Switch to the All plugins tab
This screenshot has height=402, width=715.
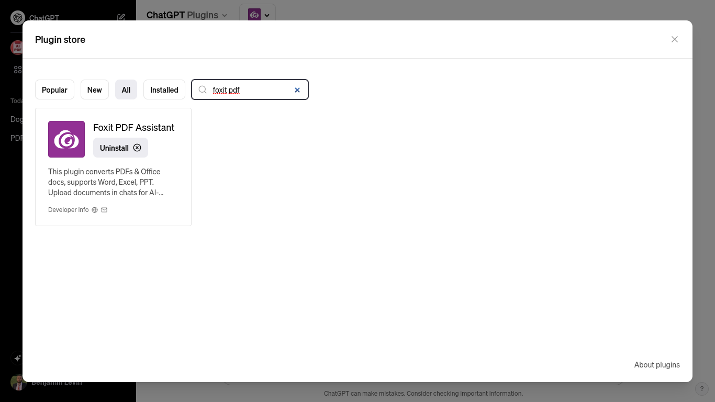pos(126,90)
